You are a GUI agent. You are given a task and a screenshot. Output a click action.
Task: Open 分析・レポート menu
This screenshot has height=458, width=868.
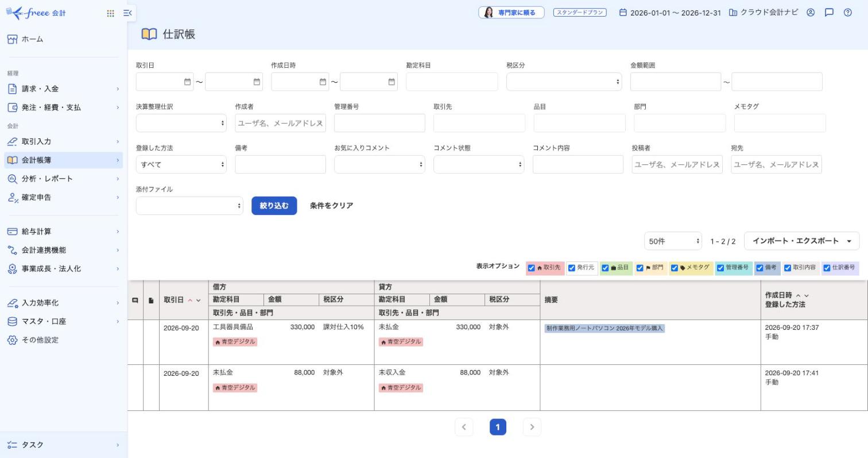pos(63,179)
